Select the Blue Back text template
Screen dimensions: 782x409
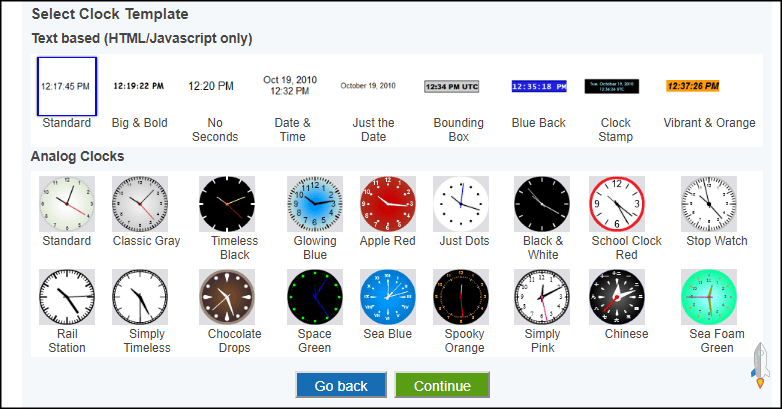coord(538,87)
